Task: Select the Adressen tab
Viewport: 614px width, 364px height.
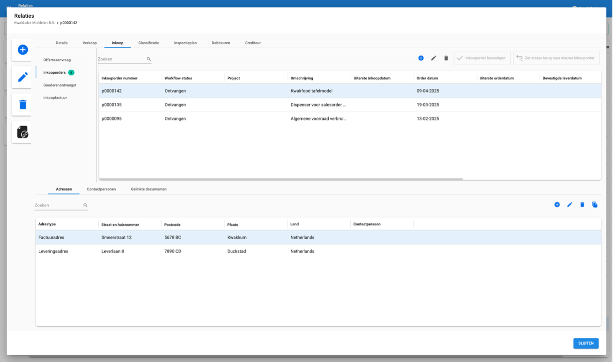Action: tap(64, 189)
